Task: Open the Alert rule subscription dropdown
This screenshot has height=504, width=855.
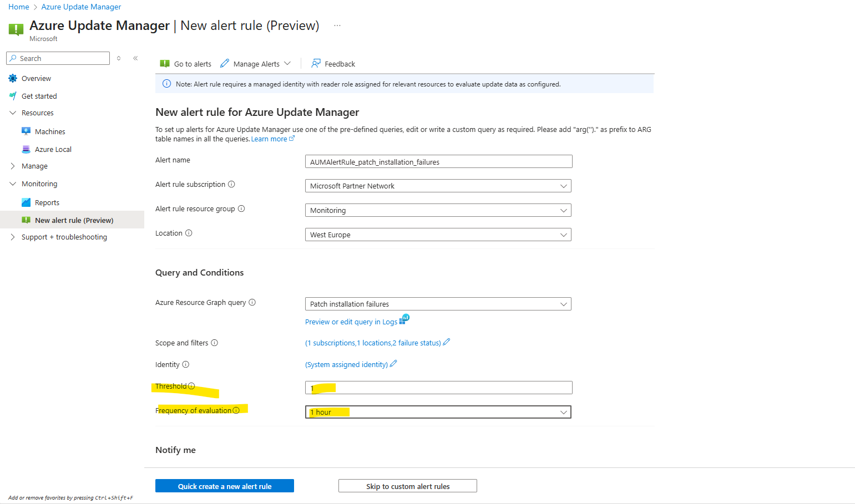Action: click(438, 186)
